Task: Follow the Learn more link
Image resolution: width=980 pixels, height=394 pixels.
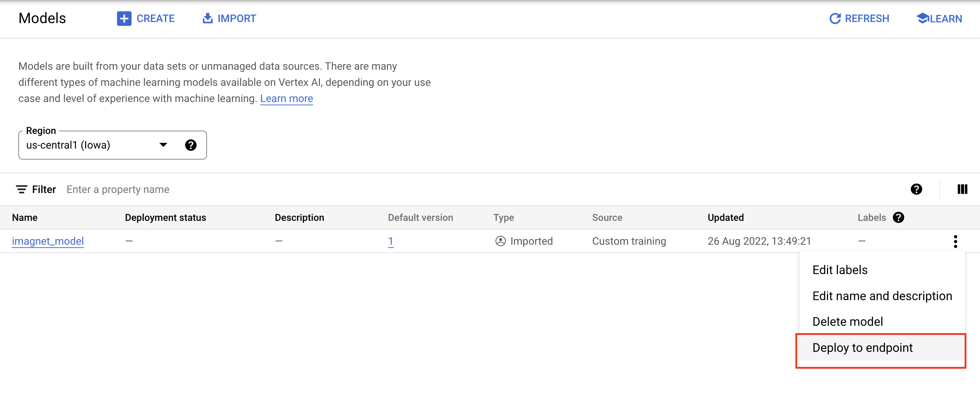Action: tap(286, 98)
